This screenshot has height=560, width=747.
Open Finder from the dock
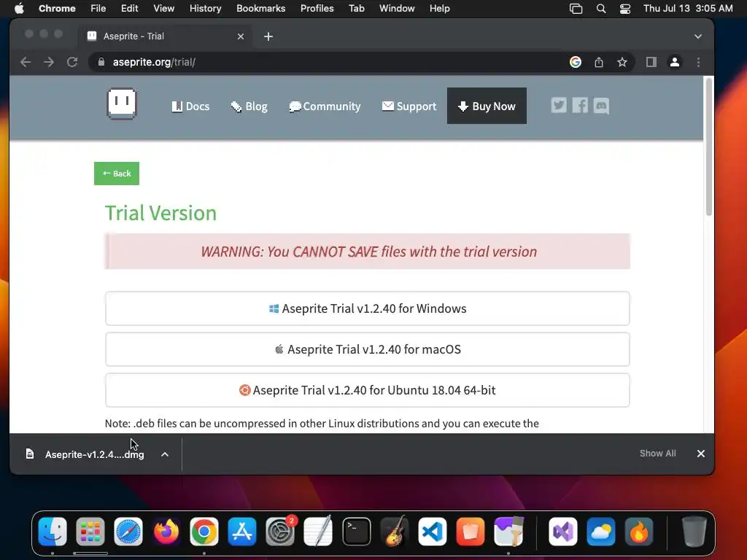click(x=53, y=531)
